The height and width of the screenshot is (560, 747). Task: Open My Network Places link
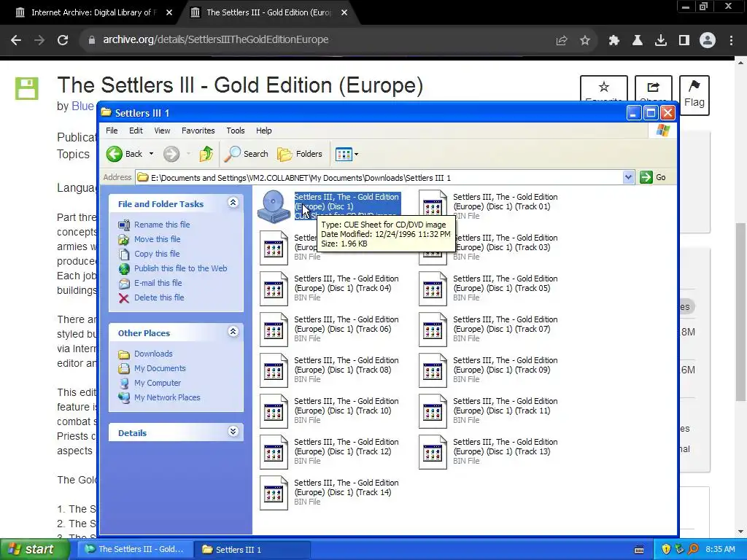(x=167, y=397)
